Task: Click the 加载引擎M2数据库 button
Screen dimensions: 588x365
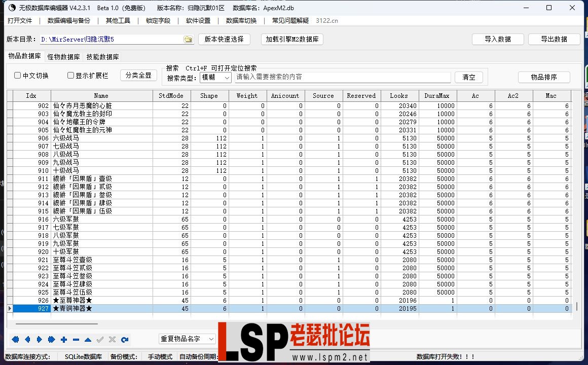Action: point(292,39)
